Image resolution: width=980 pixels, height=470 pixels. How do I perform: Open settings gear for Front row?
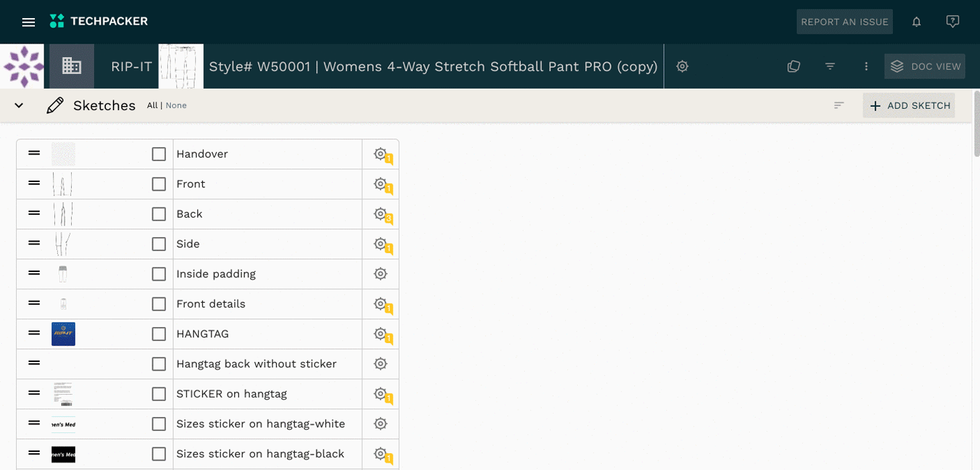(x=381, y=184)
